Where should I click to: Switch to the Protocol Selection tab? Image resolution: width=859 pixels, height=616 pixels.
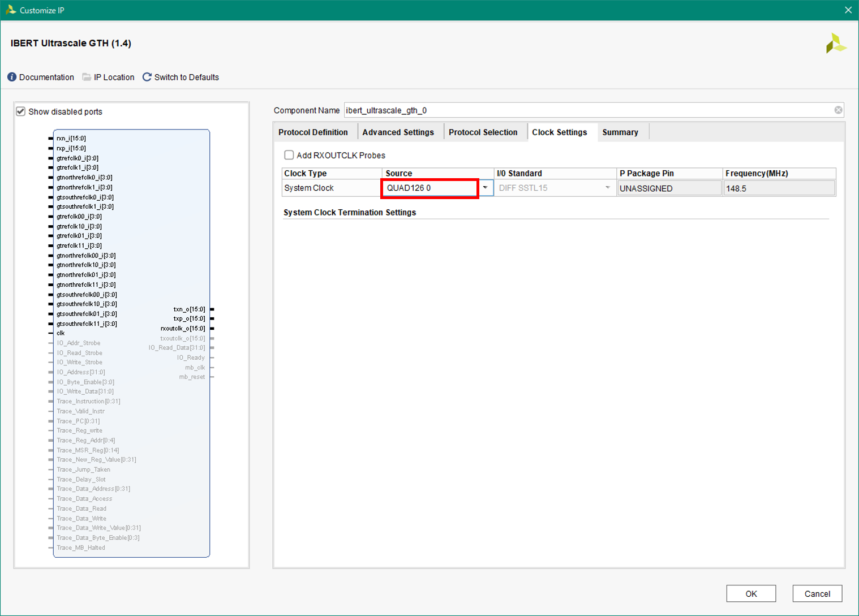pos(483,132)
